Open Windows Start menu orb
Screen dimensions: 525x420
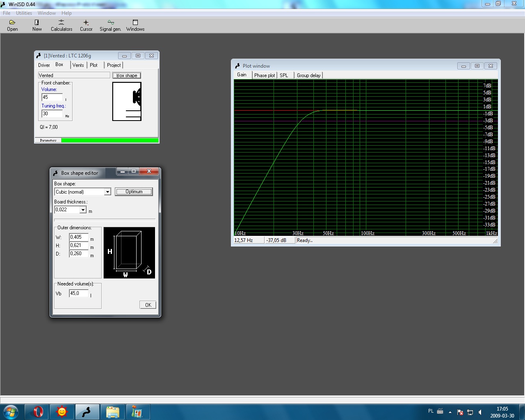click(11, 411)
